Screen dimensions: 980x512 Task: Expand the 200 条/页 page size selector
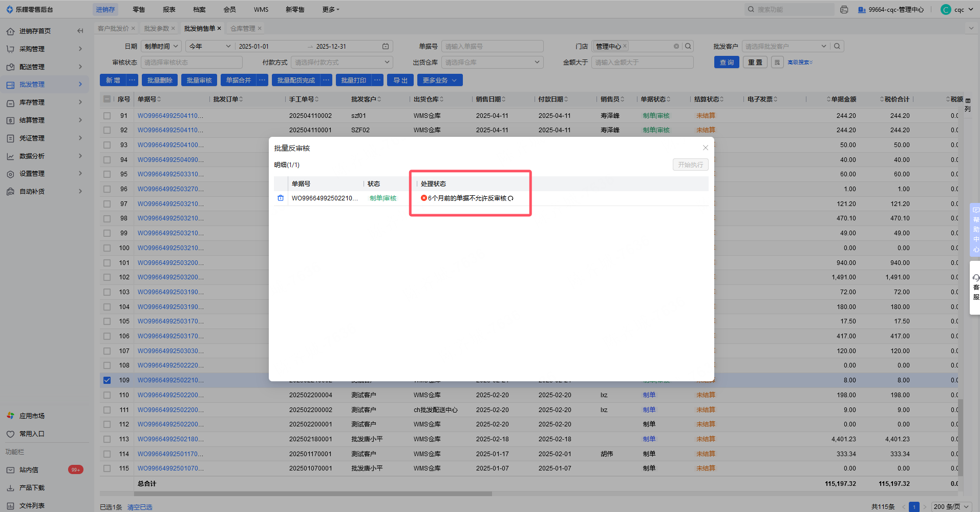(951, 506)
